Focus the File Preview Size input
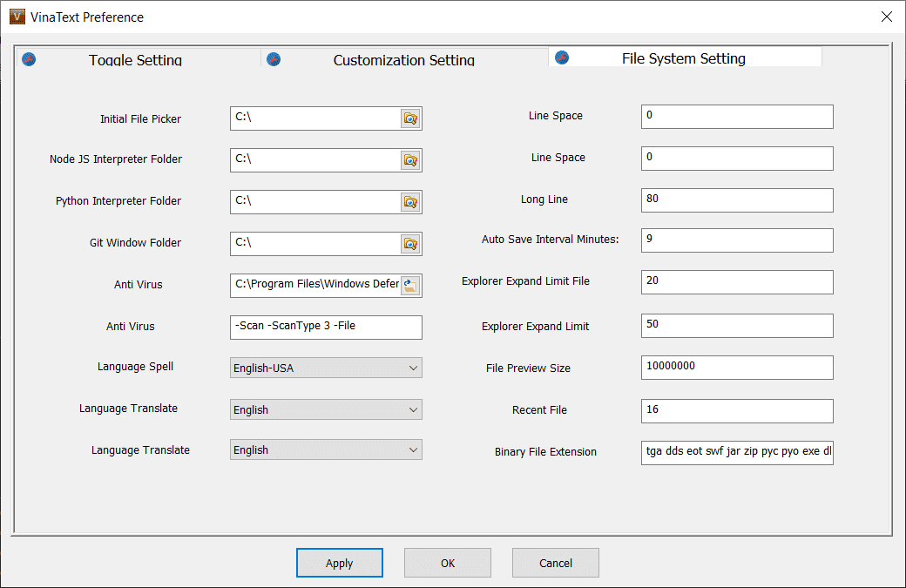Screen dimensions: 906x588 (736, 368)
